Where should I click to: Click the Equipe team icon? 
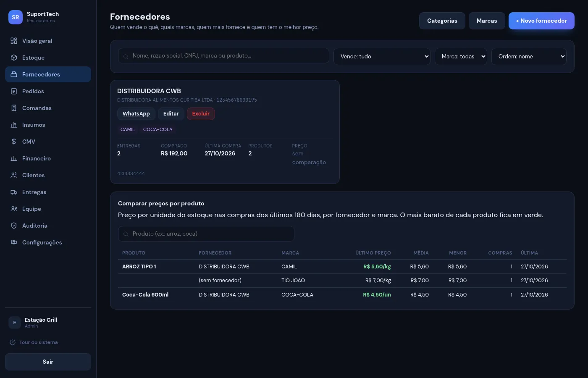[x=14, y=209]
